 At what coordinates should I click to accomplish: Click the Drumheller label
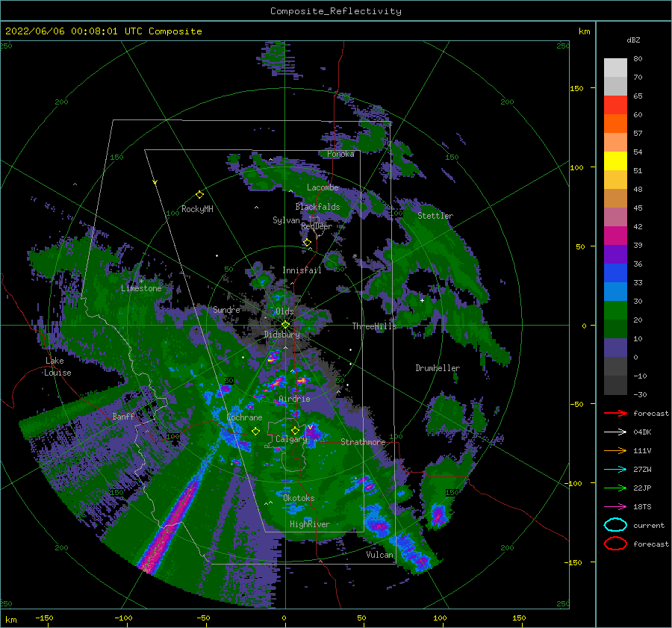pyautogui.click(x=438, y=368)
